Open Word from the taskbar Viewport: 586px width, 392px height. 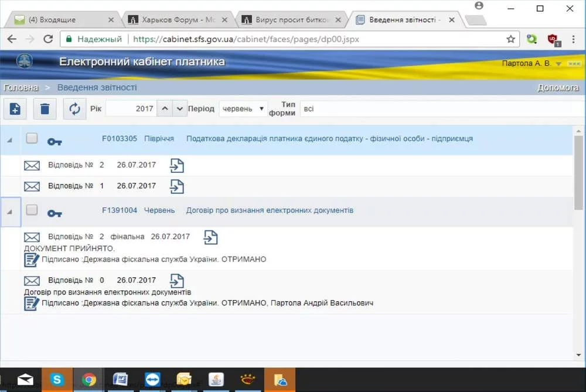(x=120, y=380)
